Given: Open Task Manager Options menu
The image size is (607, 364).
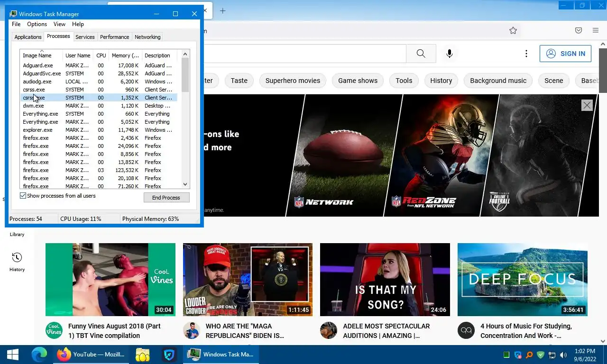Looking at the screenshot, I should point(37,24).
